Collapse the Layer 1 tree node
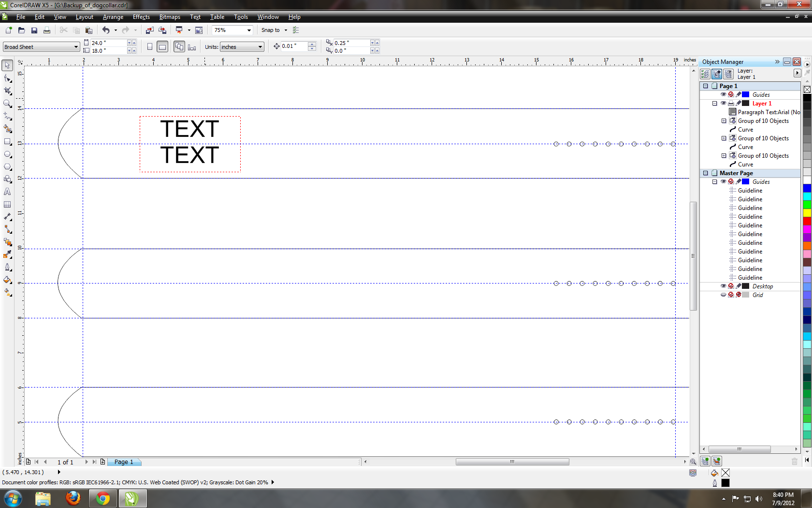 714,103
